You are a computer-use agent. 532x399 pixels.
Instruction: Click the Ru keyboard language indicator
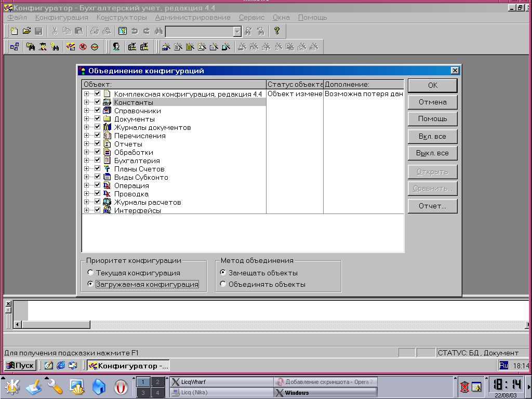[x=504, y=365]
